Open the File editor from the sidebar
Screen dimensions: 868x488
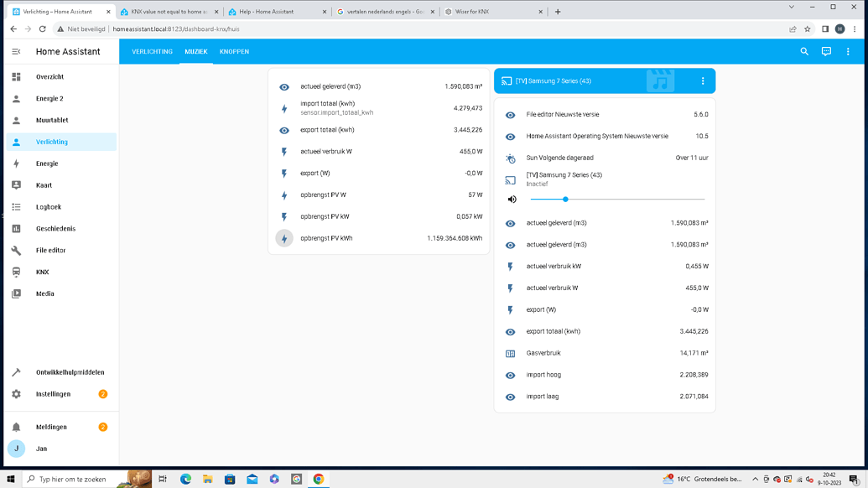[50, 250]
